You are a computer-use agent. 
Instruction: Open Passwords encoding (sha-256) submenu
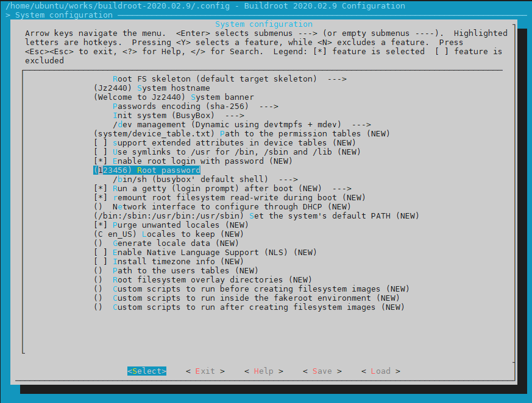pos(196,107)
